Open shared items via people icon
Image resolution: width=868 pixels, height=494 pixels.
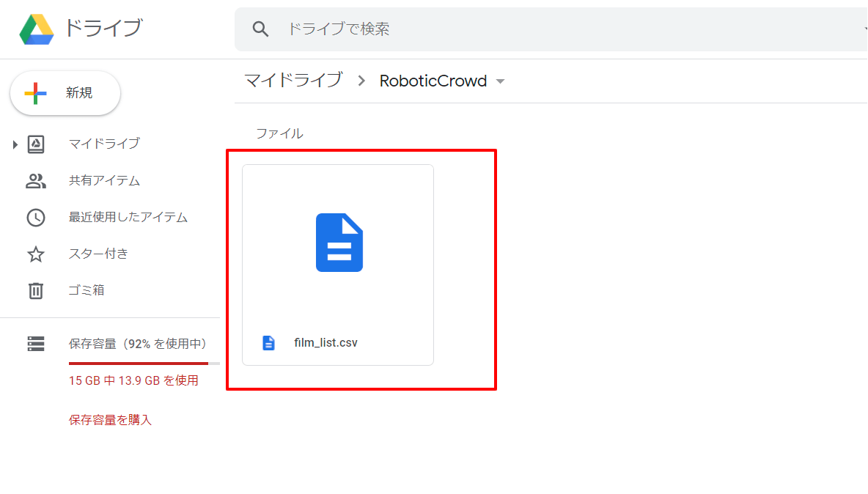click(x=36, y=181)
